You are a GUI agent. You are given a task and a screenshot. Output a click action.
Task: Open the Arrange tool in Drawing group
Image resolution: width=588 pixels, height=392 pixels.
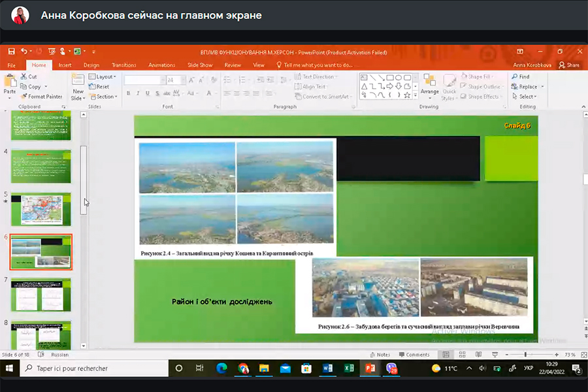429,84
